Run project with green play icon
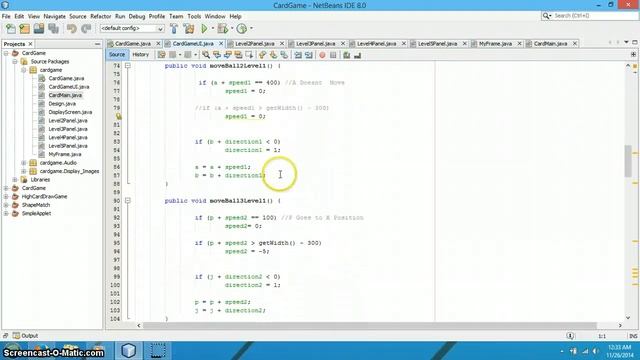The image size is (640, 360). (204, 29)
